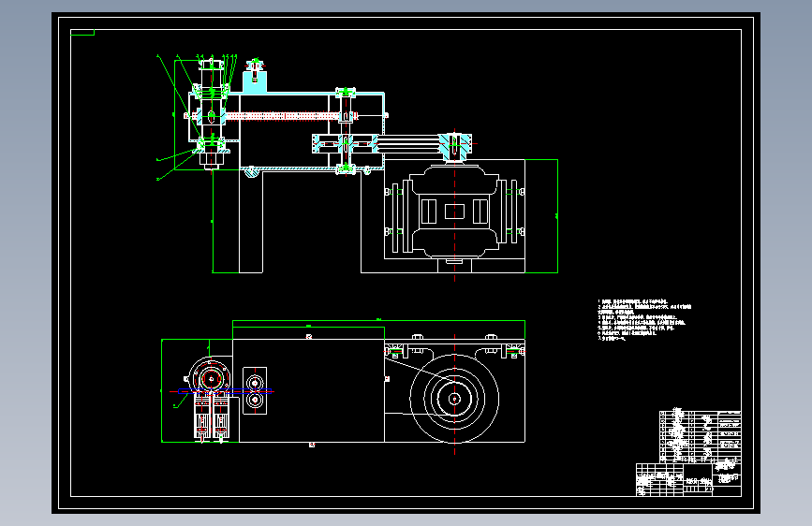The width and height of the screenshot is (812, 526).
Task: Select the title block in bottom-right corner
Action: pos(688,479)
